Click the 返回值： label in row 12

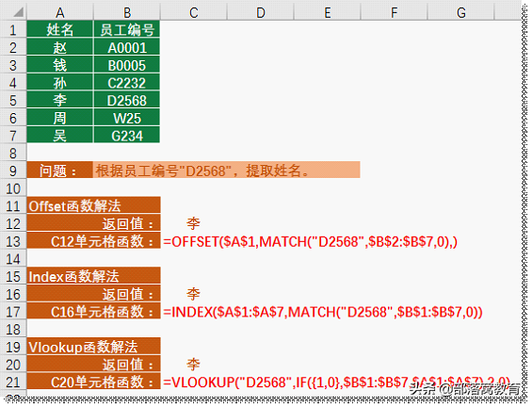[93, 223]
